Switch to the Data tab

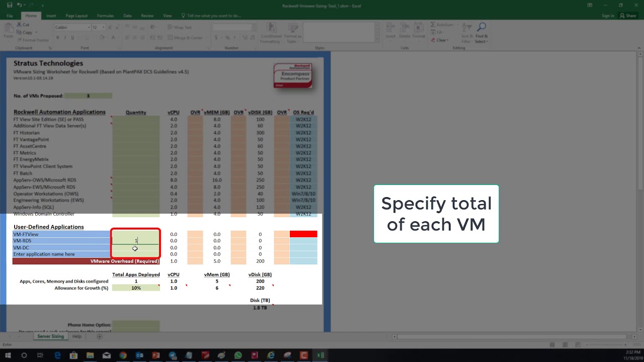(x=127, y=16)
